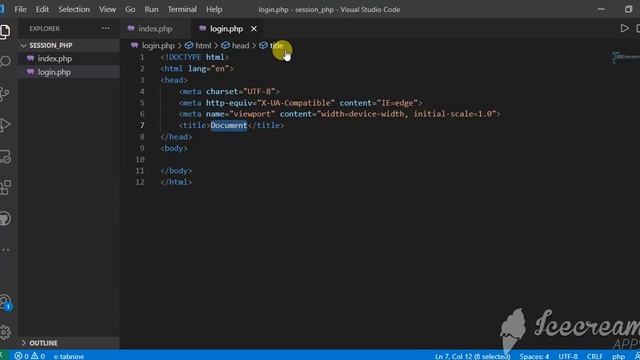Image resolution: width=640 pixels, height=360 pixels.
Task: Open the File menu
Action: point(20,9)
